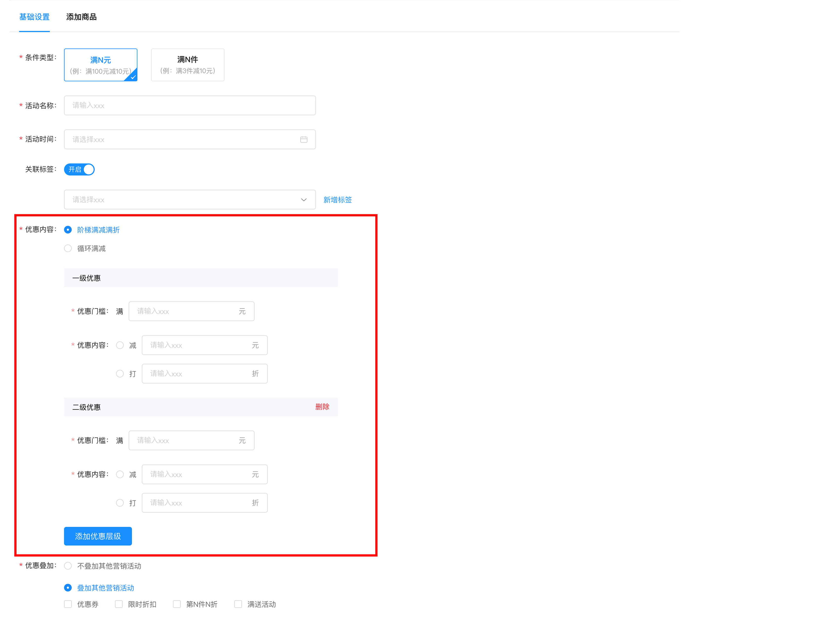Open the 基础设置 tab
Screen dimensions: 840x626
(x=35, y=17)
